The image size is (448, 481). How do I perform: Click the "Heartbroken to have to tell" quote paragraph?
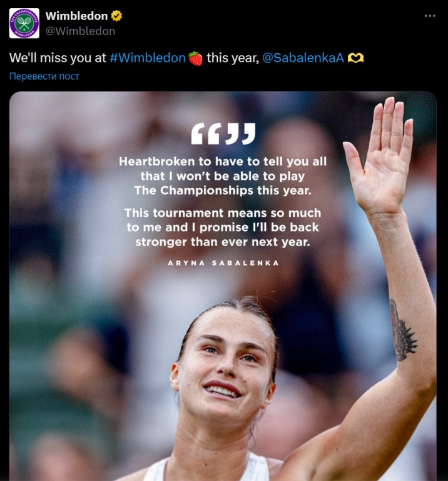pyautogui.click(x=223, y=176)
